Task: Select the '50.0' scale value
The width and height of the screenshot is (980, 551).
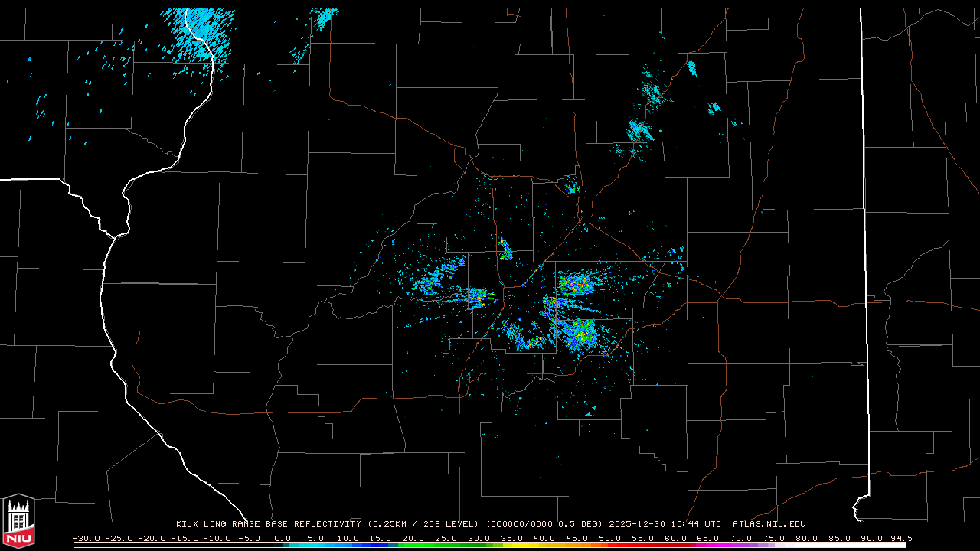Action: [611, 538]
